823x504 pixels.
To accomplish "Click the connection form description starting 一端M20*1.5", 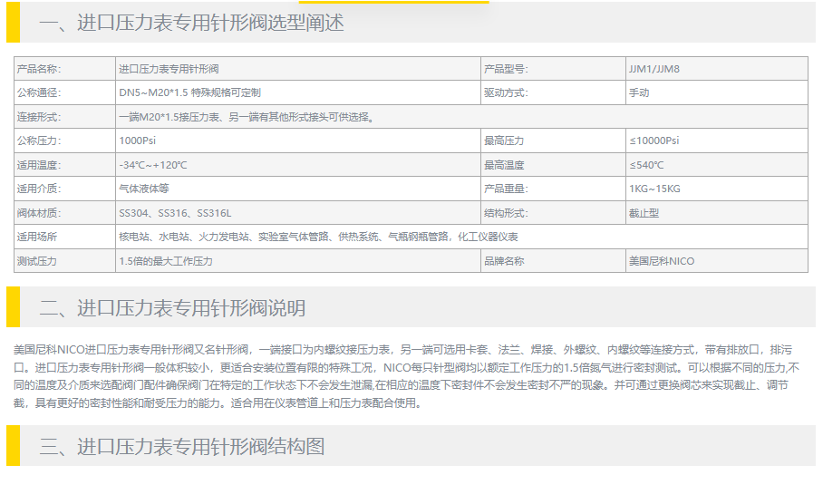I will 247,117.
